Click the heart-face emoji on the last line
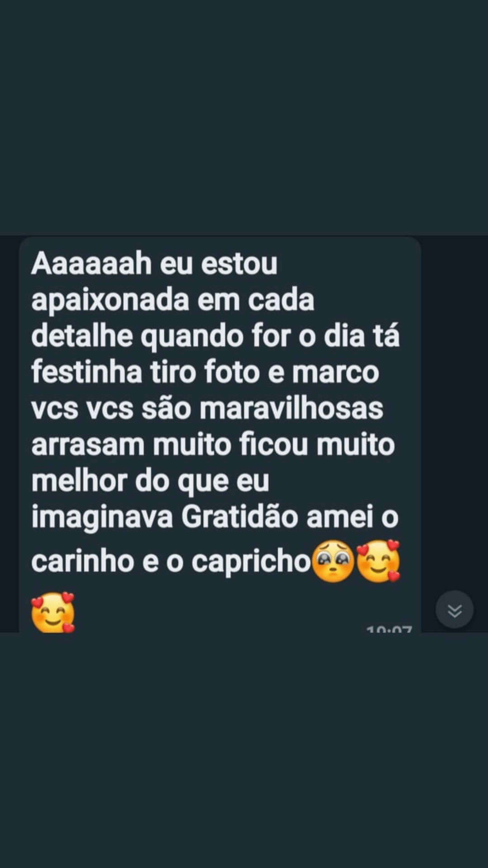This screenshot has width=488, height=868. (x=53, y=613)
